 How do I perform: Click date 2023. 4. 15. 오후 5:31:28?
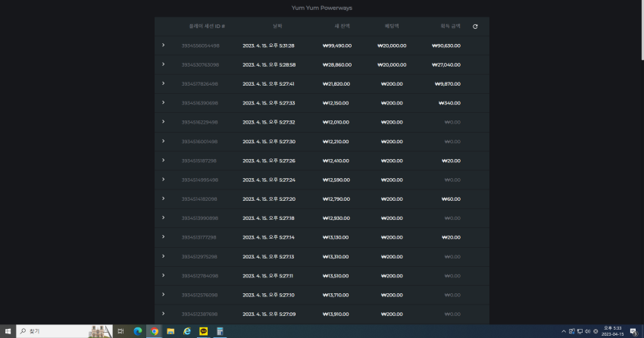click(268, 45)
